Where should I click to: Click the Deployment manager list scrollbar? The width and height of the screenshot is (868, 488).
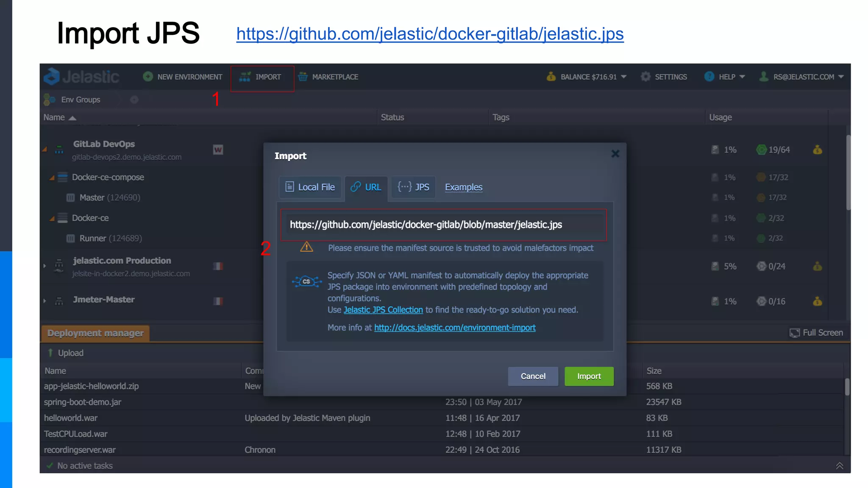847,387
